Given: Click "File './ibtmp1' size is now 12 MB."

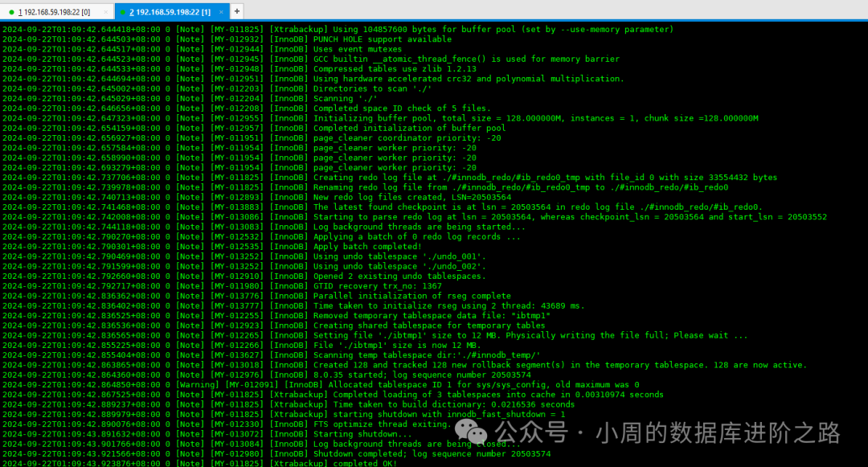Looking at the screenshot, I should coord(397,346).
